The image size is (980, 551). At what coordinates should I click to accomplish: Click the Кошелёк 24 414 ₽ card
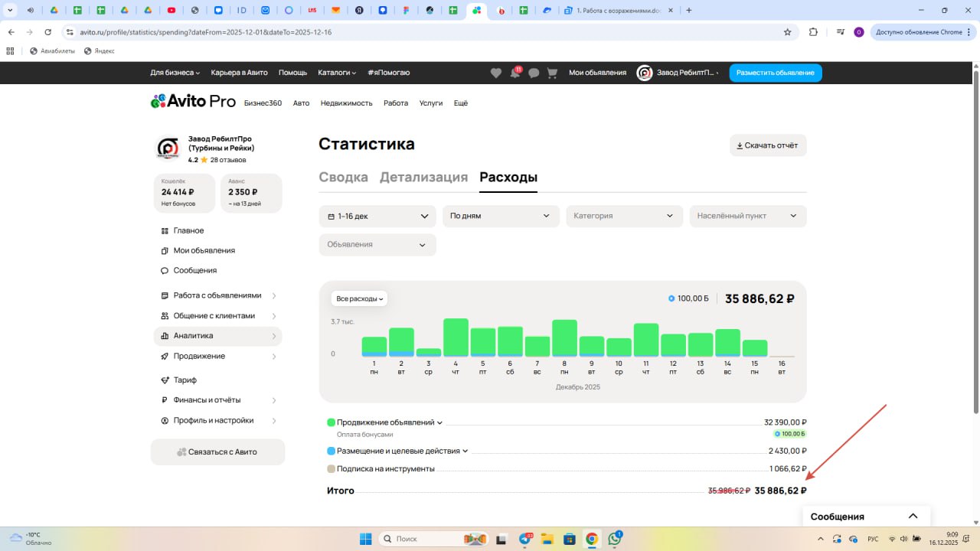click(185, 194)
